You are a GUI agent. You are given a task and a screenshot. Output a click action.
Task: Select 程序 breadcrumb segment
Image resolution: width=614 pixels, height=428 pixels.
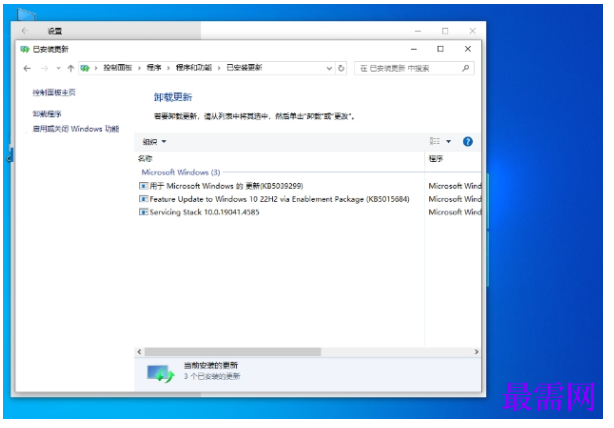tap(154, 68)
